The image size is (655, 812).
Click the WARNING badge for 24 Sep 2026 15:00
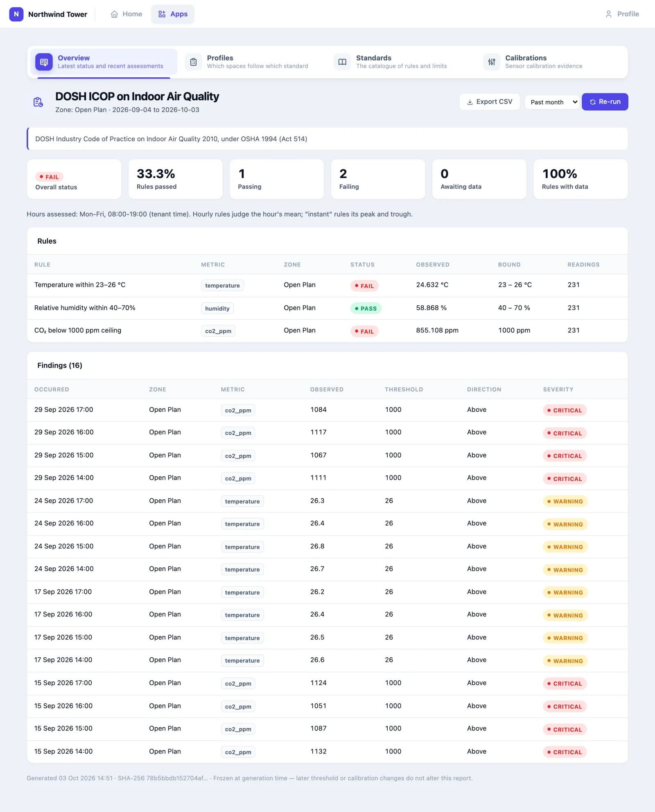pos(565,547)
